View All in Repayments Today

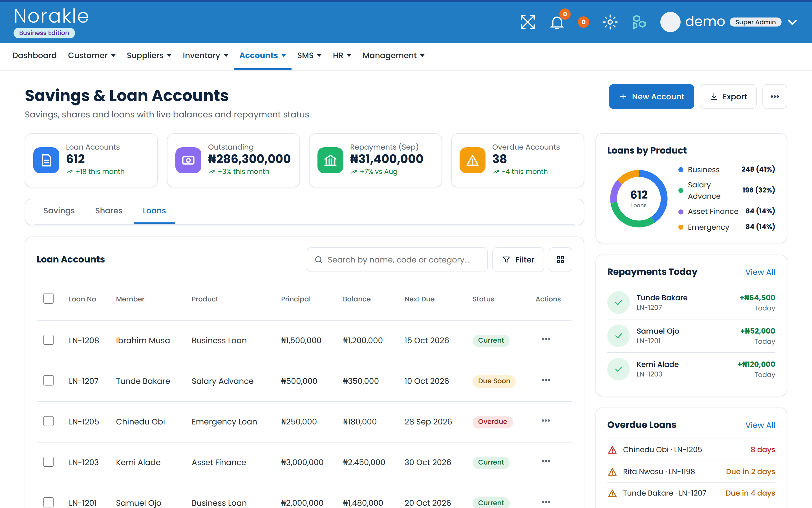click(x=760, y=272)
